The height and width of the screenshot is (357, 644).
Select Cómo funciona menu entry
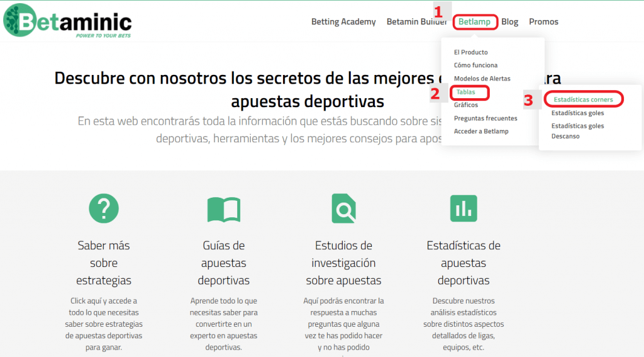(475, 65)
